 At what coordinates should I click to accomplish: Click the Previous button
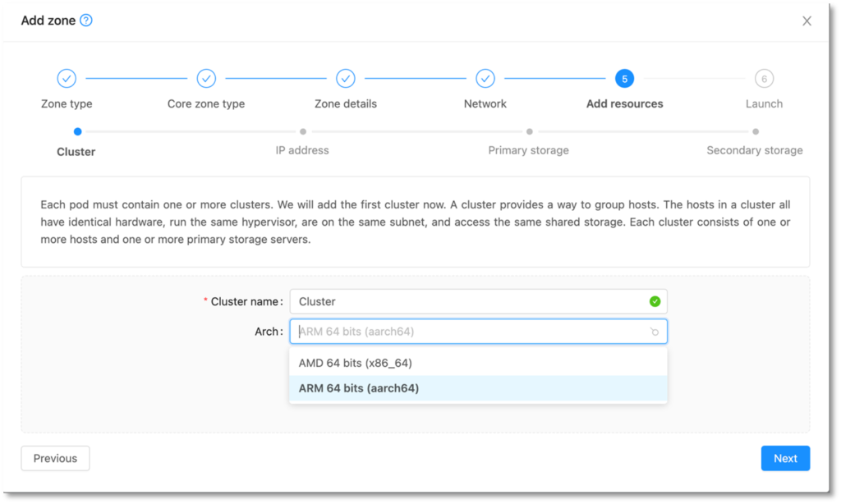55,458
